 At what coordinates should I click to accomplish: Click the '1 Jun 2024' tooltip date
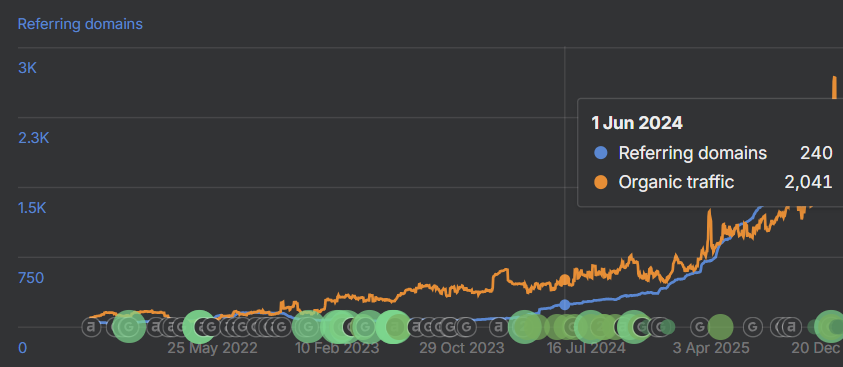click(637, 123)
